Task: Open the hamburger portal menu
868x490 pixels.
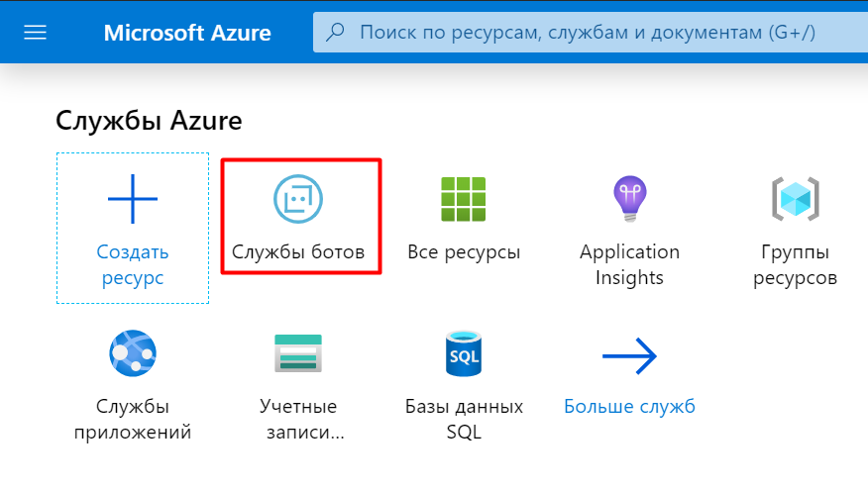Action: tap(35, 33)
